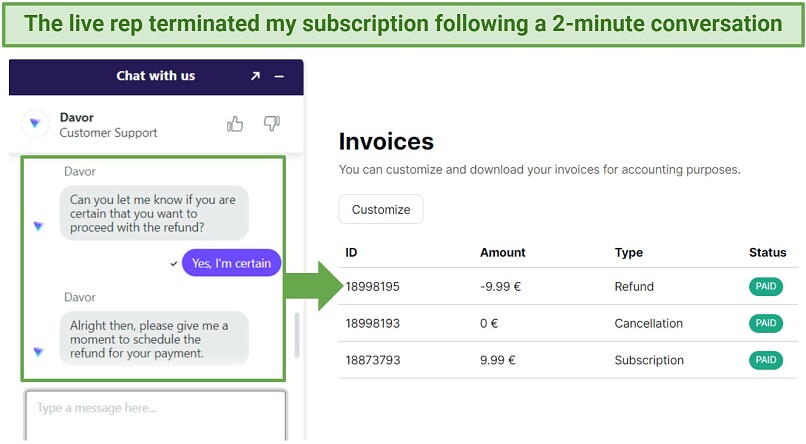Minimize the chat widget

280,76
